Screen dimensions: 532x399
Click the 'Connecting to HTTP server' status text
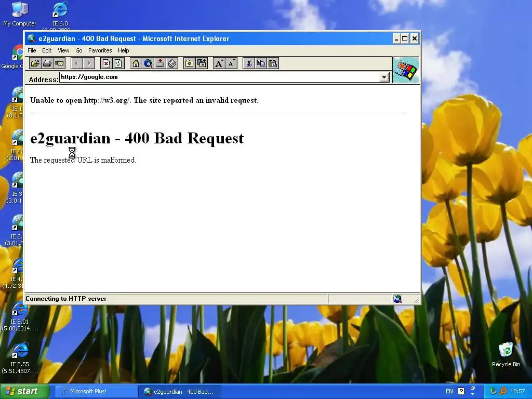coord(66,299)
